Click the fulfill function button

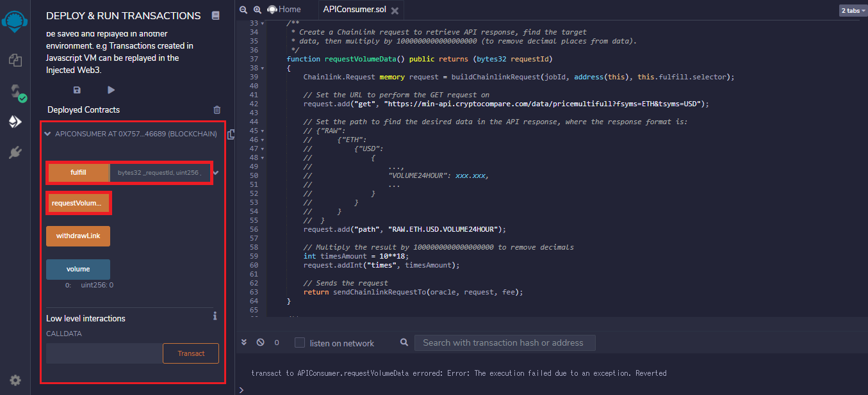coord(78,173)
